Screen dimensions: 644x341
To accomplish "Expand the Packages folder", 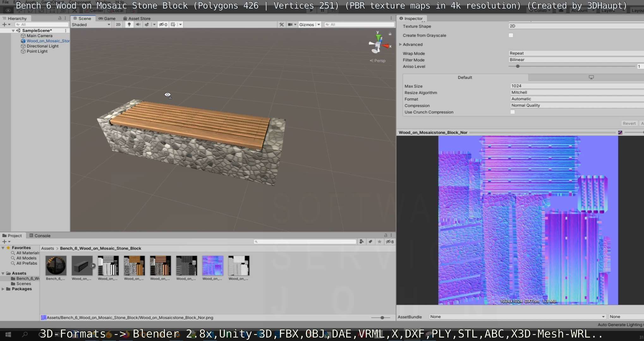I will [x=3, y=289].
